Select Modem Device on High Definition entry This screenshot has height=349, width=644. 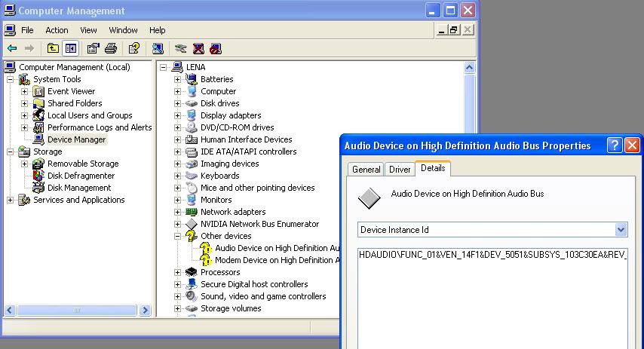point(278,260)
